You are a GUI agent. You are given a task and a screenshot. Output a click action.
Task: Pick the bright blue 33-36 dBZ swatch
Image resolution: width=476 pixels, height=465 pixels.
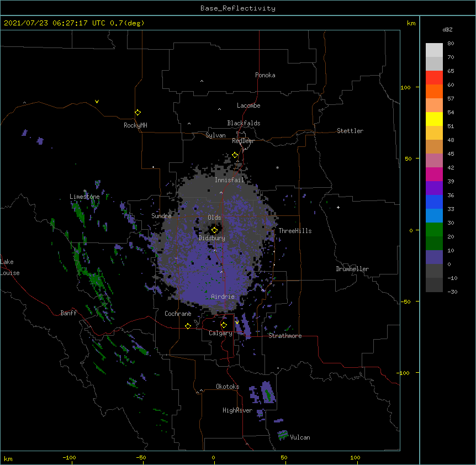(434, 202)
